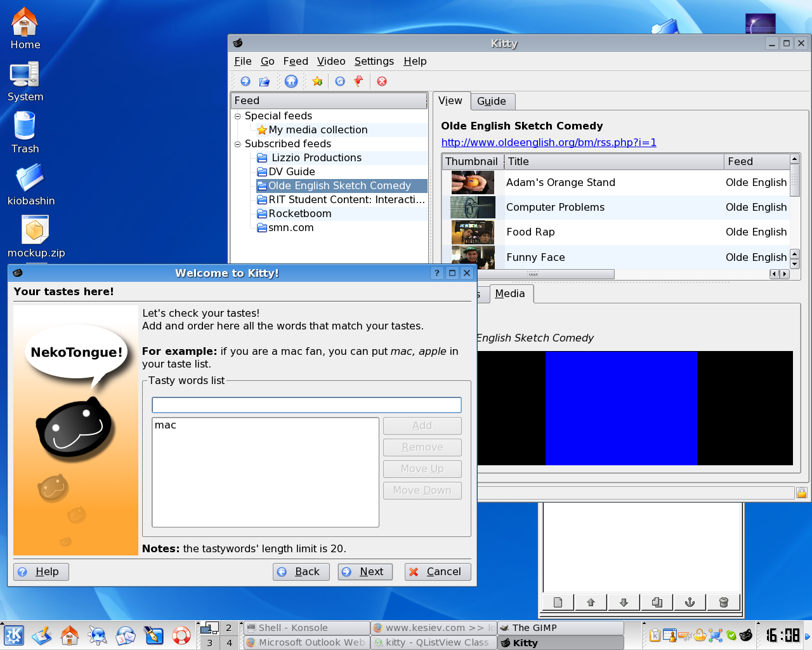Screen dimensions: 812x650
Task: Switch to the View tab
Action: 450,101
